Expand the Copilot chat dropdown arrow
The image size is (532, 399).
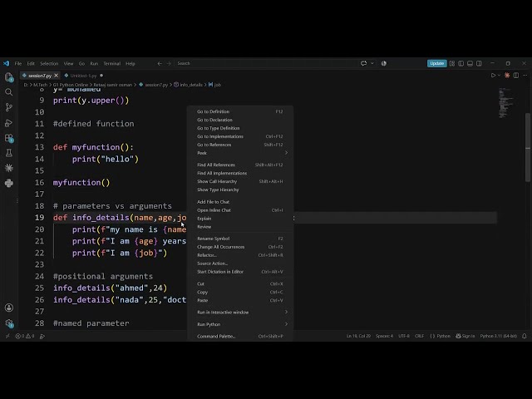click(x=372, y=63)
